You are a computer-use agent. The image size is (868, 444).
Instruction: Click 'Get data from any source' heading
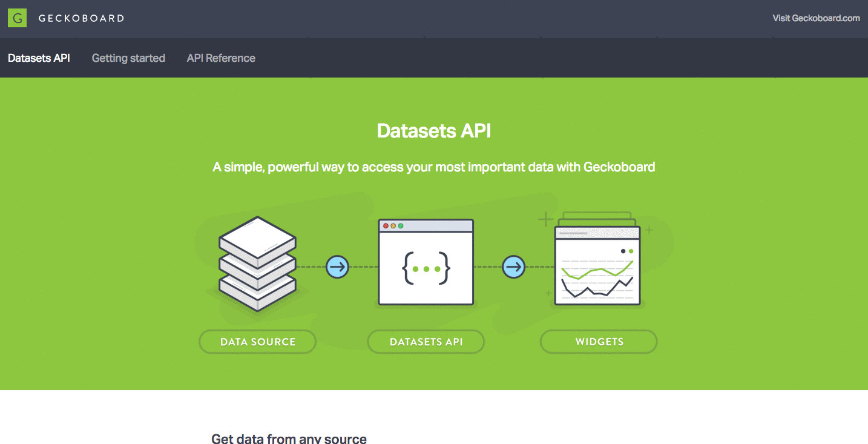coord(289,439)
